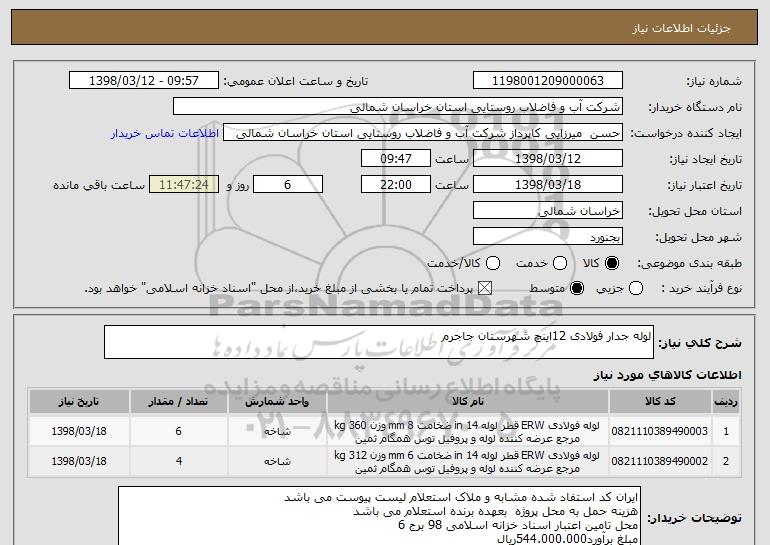Select the کالا radio button
770x545 pixels.
612,263
